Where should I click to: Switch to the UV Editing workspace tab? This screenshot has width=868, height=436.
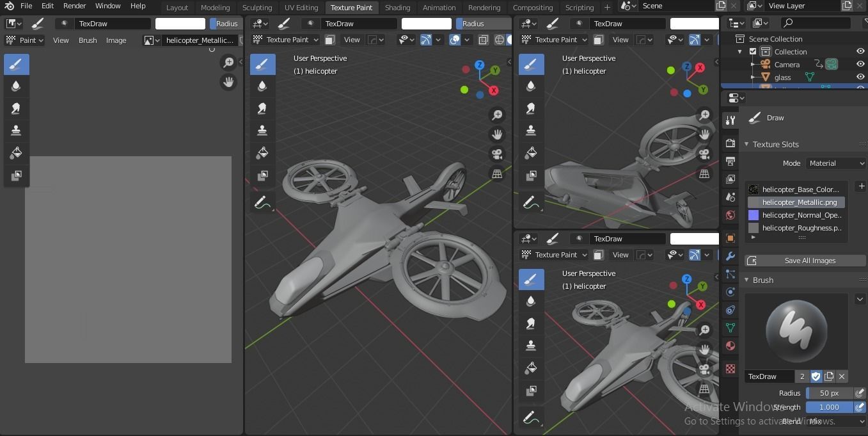tap(301, 8)
